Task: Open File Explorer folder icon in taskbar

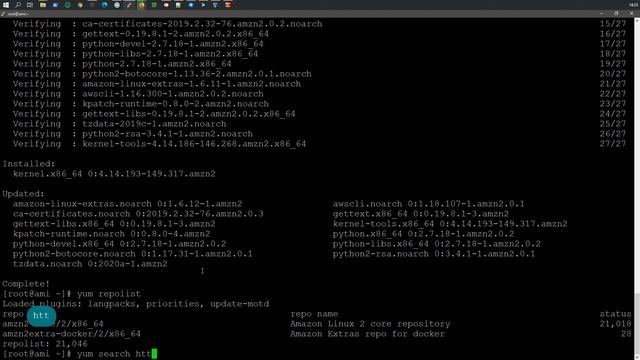Action: [43, 5]
